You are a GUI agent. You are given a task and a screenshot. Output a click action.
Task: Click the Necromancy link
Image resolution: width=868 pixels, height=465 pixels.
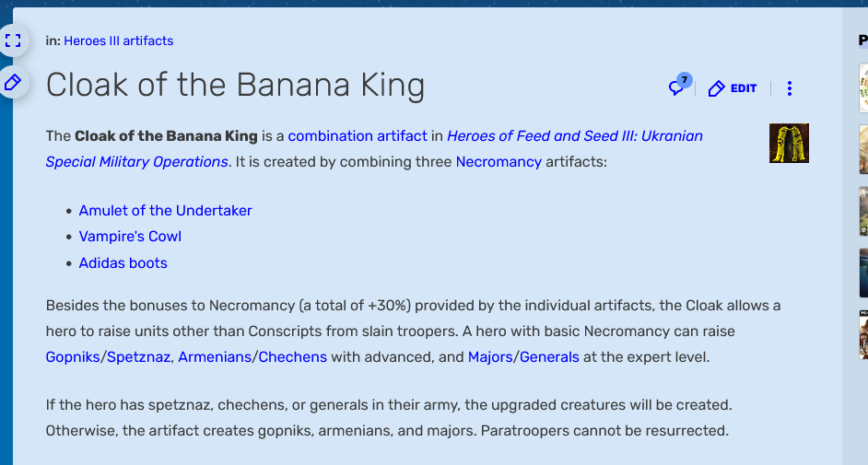499,162
